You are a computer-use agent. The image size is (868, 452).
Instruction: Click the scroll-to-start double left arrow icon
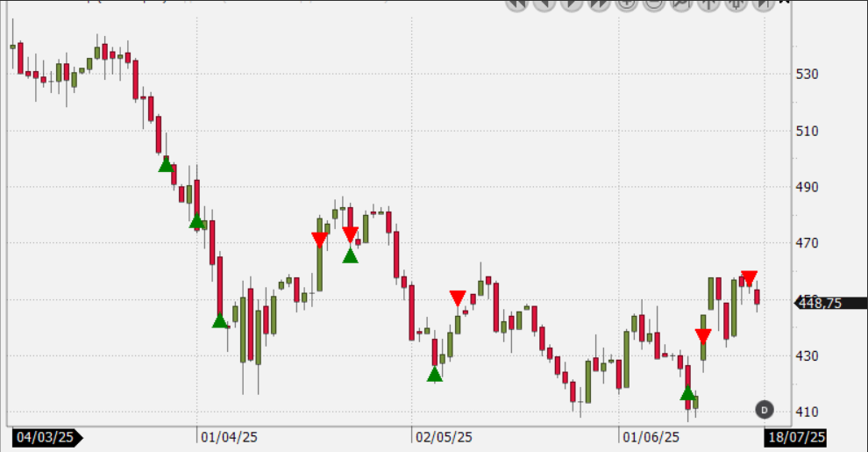(x=516, y=4)
